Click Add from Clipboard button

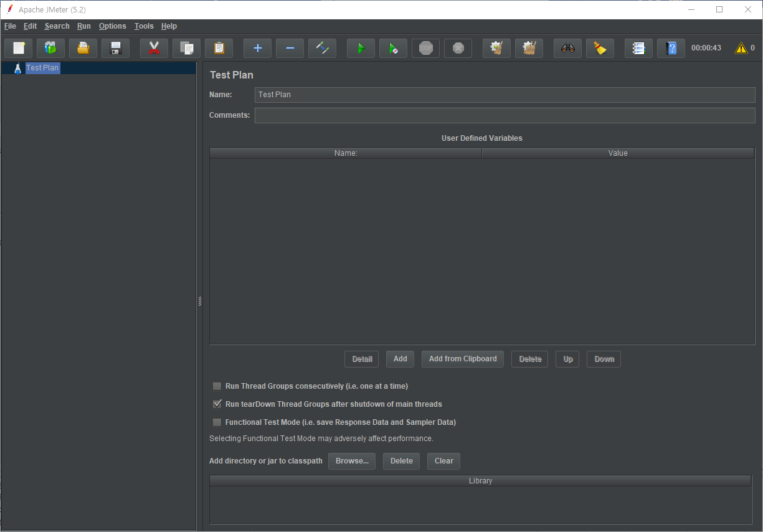point(463,359)
